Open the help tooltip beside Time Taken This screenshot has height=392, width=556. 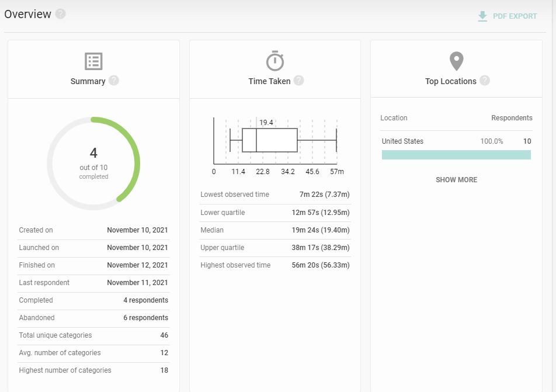coord(299,81)
